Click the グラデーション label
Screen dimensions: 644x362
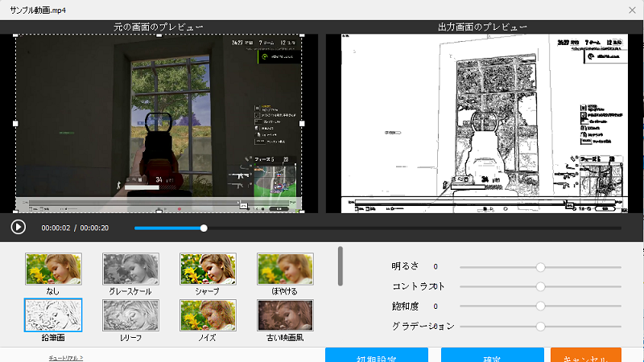point(423,326)
